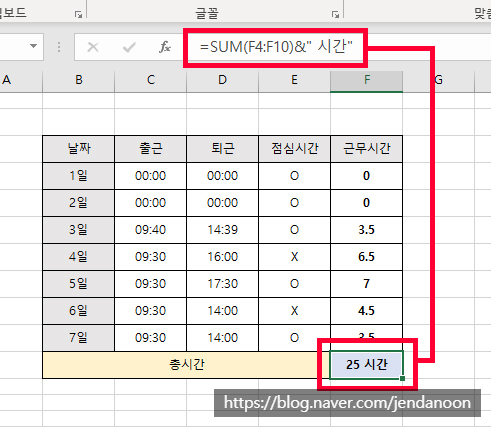
Task: Click the 출근 header cell
Action: pyautogui.click(x=151, y=149)
